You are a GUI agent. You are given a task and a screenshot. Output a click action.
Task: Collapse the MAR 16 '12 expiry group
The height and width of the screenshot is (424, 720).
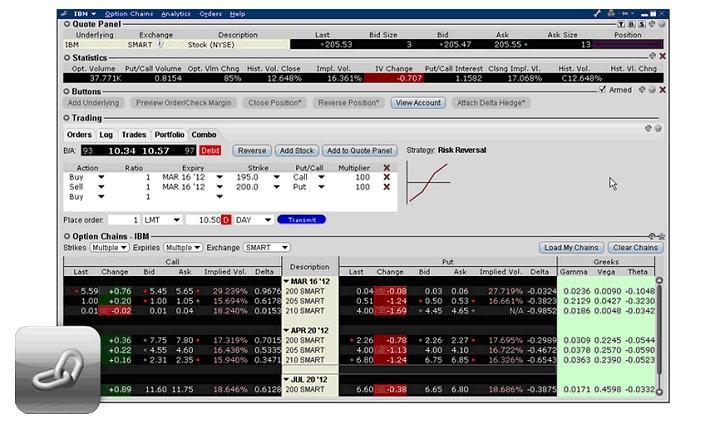(287, 281)
